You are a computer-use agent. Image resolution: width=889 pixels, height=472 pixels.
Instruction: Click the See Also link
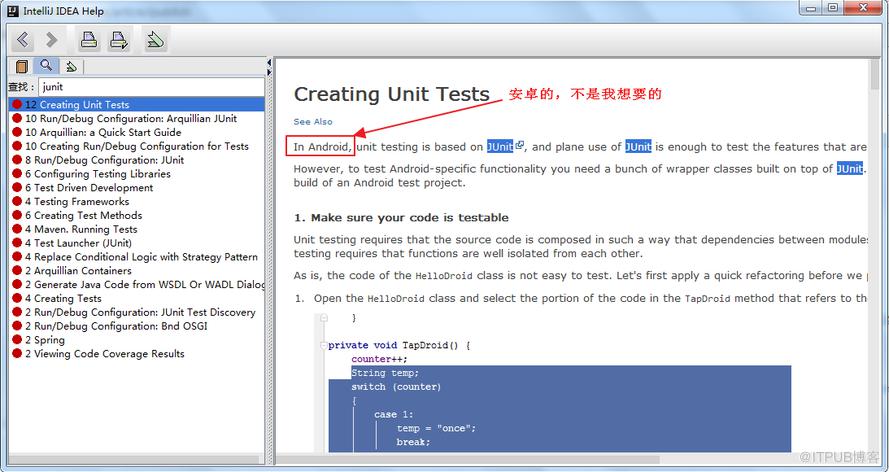(313, 121)
